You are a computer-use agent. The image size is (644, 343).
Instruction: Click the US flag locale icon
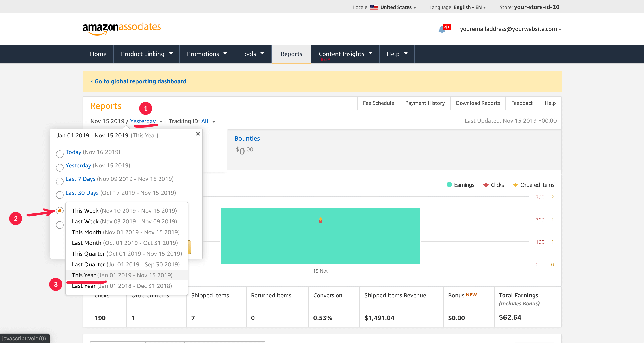click(374, 7)
